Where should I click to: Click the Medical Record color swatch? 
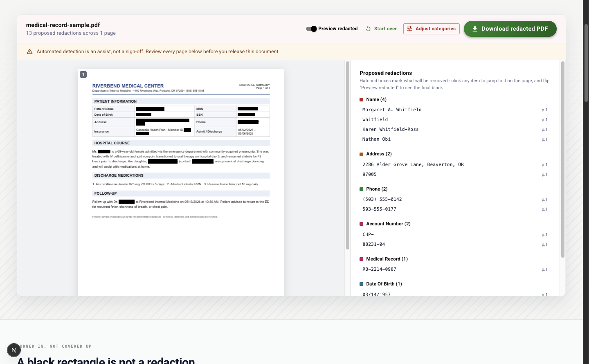pyautogui.click(x=361, y=259)
